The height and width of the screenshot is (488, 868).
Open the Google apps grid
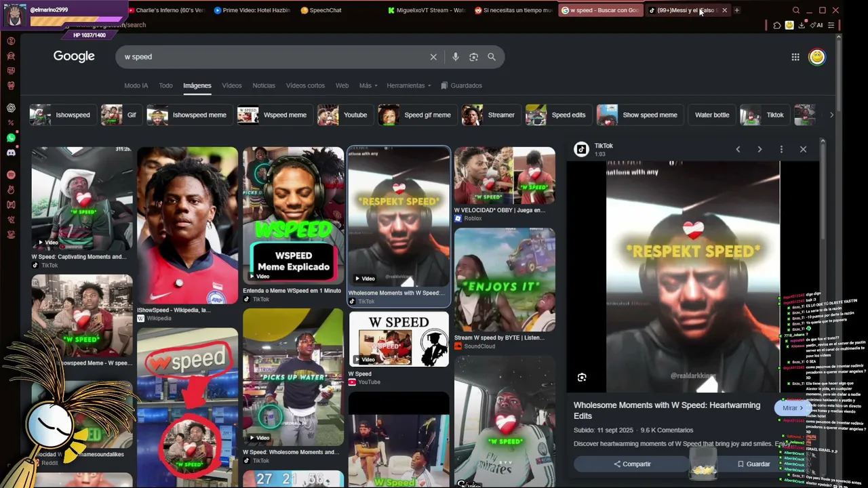795,57
